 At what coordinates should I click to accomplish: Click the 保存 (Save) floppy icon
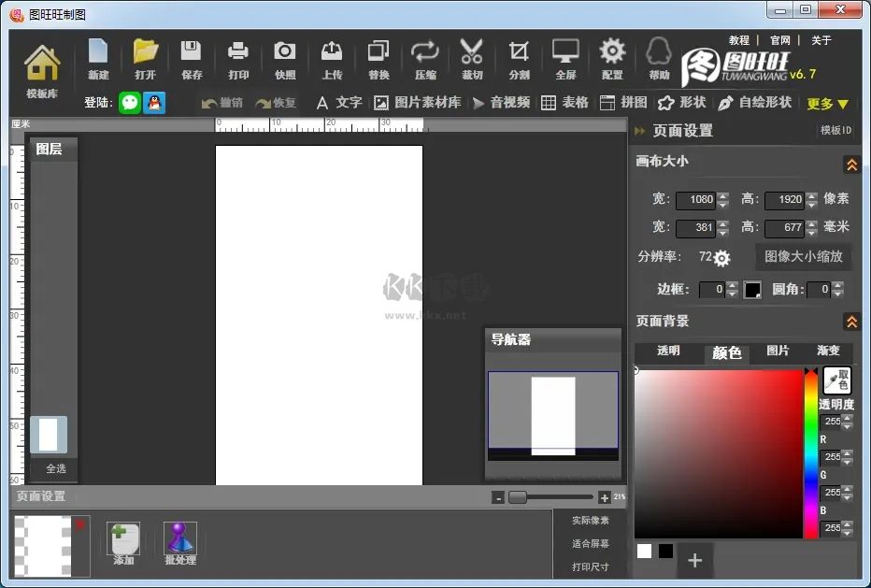pos(192,58)
